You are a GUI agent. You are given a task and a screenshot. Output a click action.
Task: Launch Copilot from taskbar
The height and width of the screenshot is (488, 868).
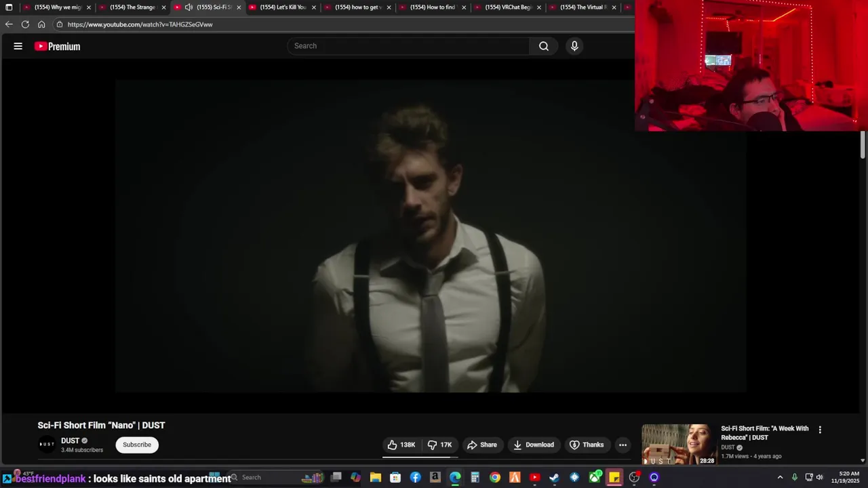pyautogui.click(x=355, y=477)
